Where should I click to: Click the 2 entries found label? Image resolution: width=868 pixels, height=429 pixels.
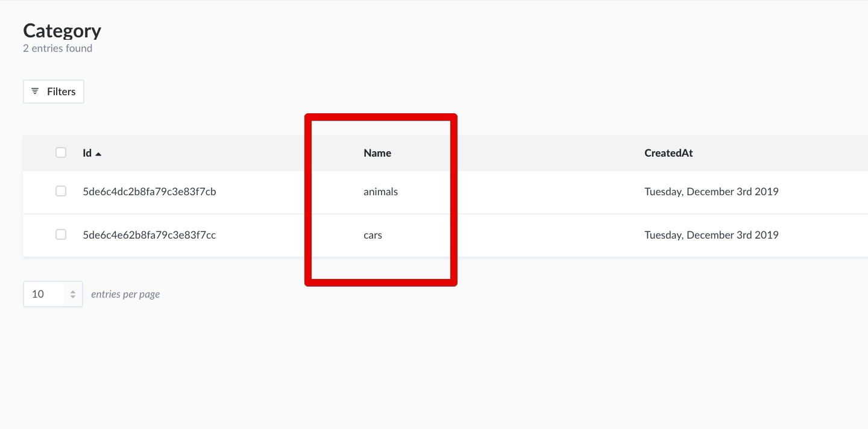[x=58, y=48]
